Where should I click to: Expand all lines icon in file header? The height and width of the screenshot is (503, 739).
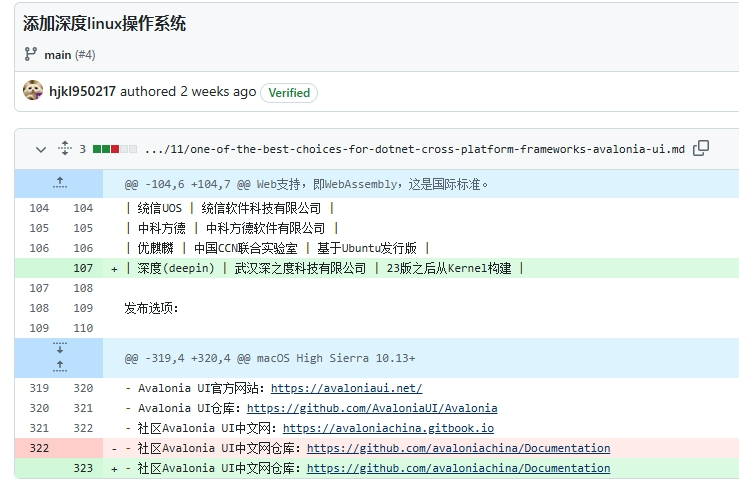(65, 148)
